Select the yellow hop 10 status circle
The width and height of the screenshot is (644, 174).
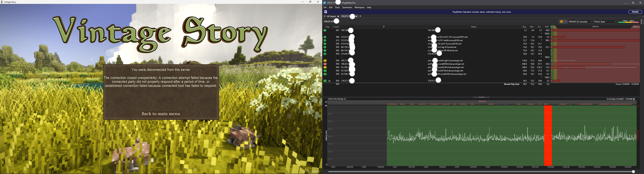[x=325, y=61]
